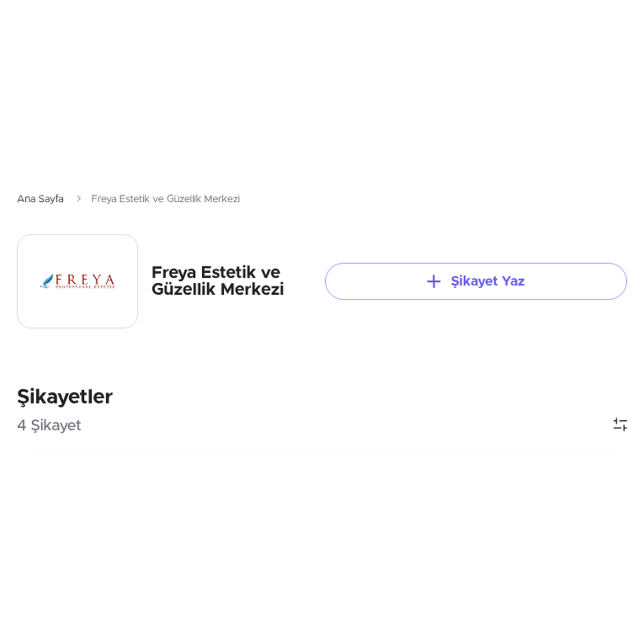Click the Freya Estetik ve company title
Viewport: 644px width, 644px height.
(x=216, y=272)
